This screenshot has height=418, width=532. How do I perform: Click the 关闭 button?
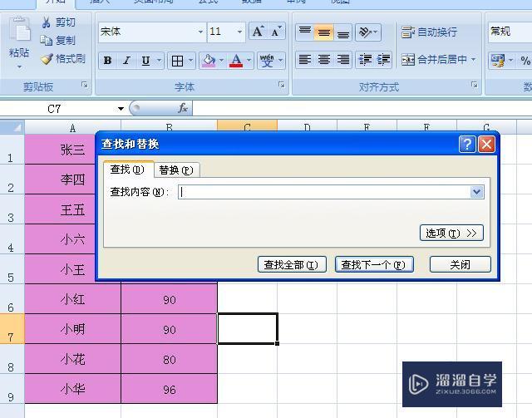[x=460, y=264]
